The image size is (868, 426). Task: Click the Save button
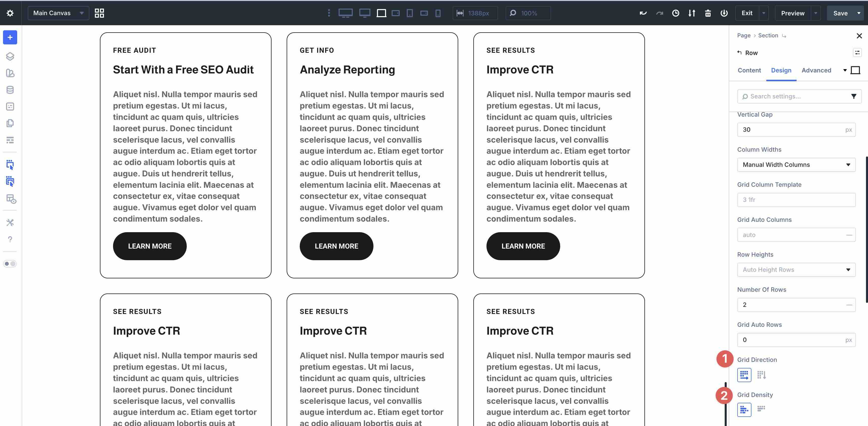pyautogui.click(x=840, y=13)
